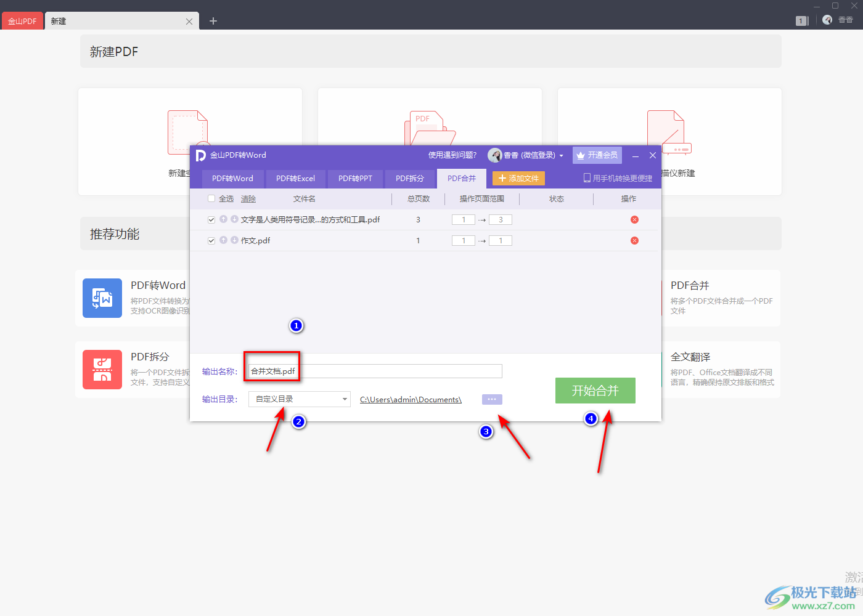Image resolution: width=863 pixels, height=616 pixels.
Task: Uncheck the 文字是人类用符号记录 file checkbox
Action: pos(211,220)
